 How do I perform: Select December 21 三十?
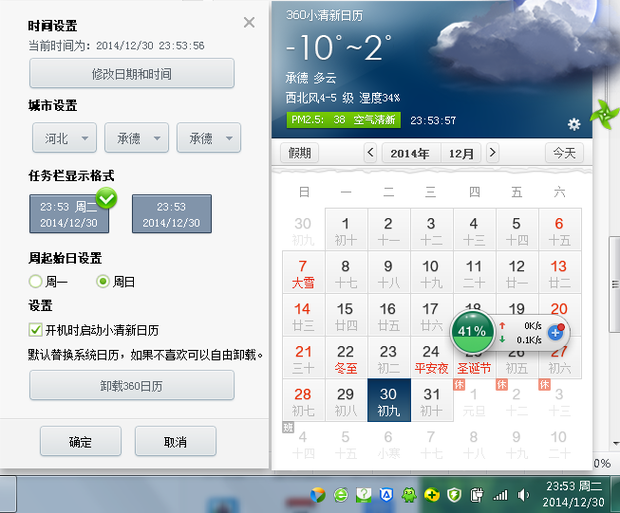point(304,358)
